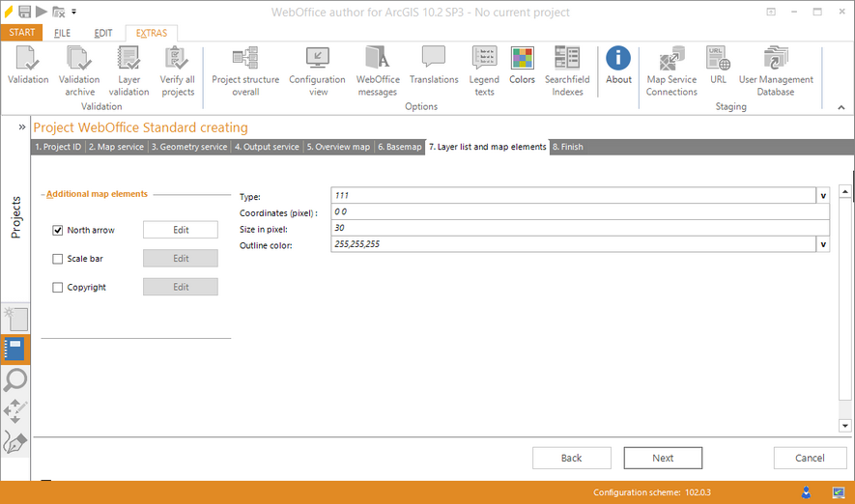Open User Management Database staging

(776, 71)
